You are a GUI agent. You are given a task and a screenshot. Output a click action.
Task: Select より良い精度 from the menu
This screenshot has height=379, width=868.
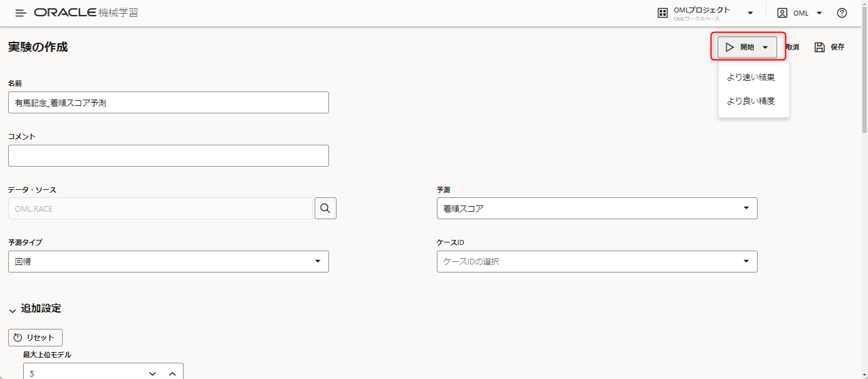[x=751, y=101]
